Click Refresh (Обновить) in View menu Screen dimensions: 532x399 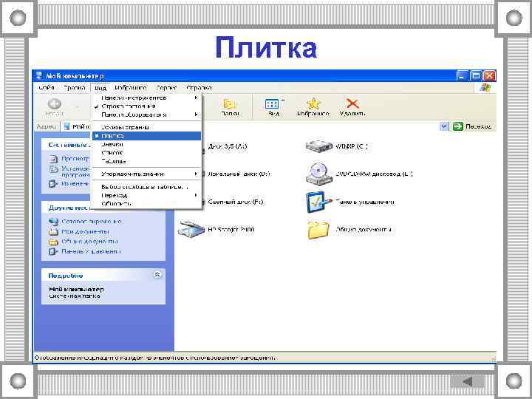point(146,204)
